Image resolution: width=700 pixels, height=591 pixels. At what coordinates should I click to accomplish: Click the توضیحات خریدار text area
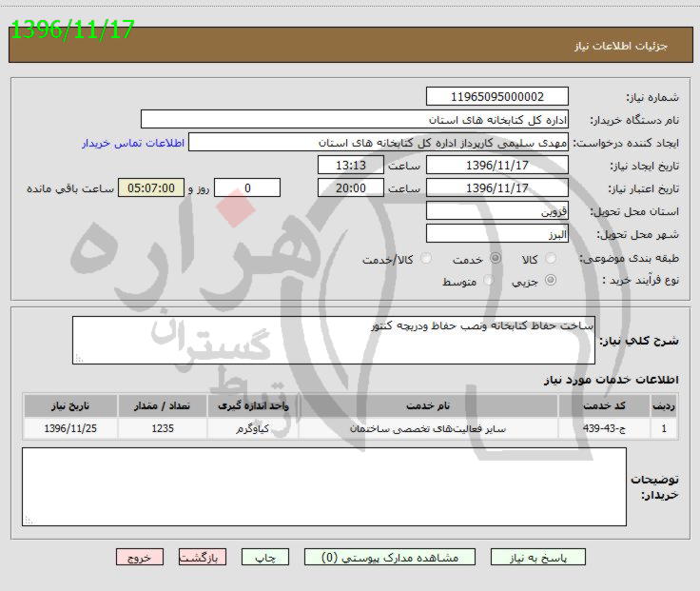324,487
